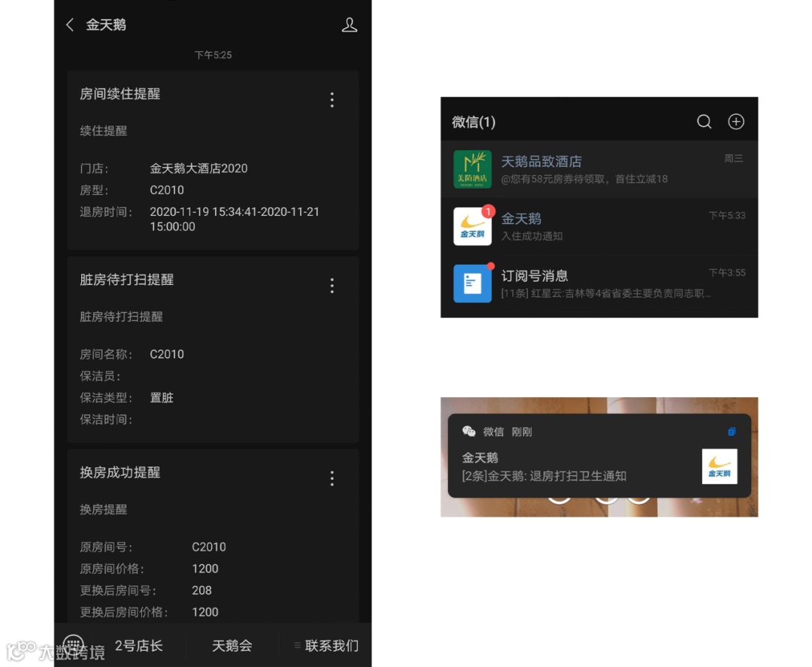Tap the 金天鹅 chat title
Image resolution: width=812 pixels, height=667 pixels.
point(106,24)
